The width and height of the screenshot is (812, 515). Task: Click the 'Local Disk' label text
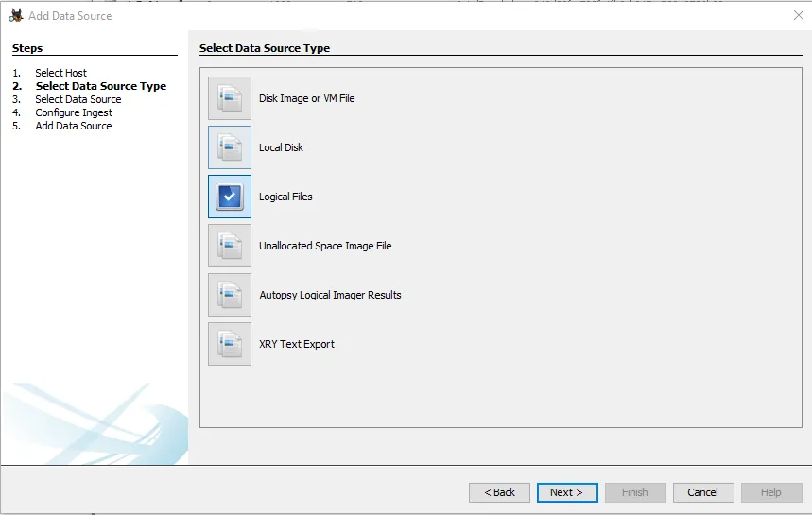281,147
